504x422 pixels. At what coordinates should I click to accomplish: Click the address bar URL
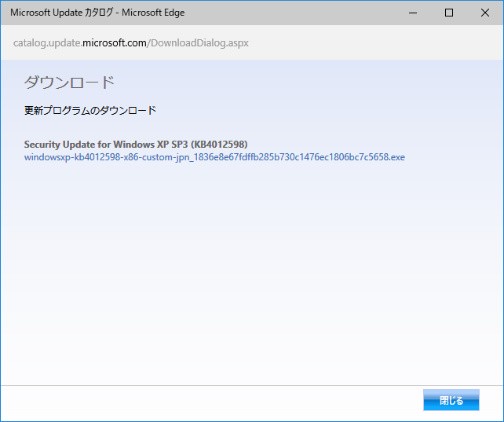pyautogui.click(x=131, y=42)
